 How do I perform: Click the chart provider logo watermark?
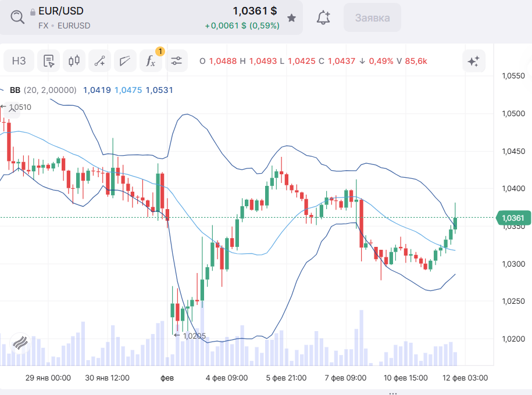19,342
